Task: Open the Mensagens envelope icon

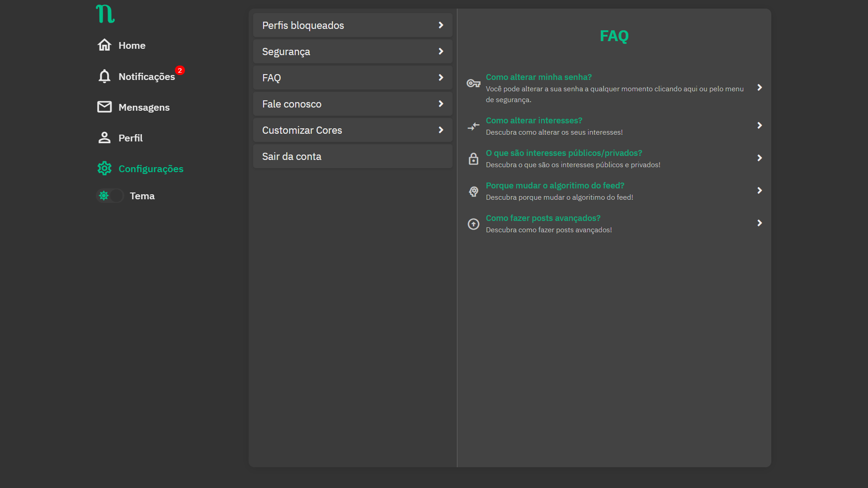Action: pyautogui.click(x=104, y=107)
